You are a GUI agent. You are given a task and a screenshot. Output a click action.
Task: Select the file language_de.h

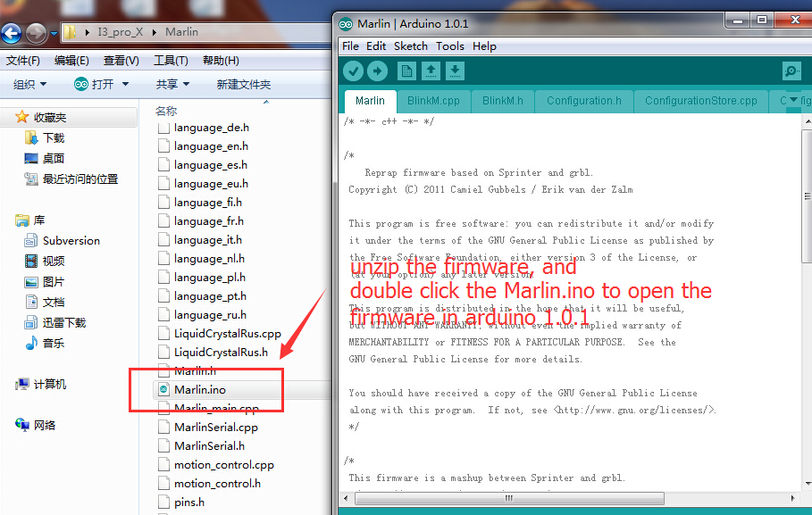[x=212, y=128]
